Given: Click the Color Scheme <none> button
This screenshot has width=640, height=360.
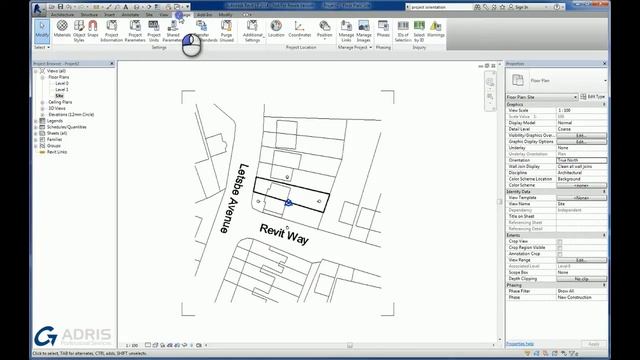Looking at the screenshot, I should (x=581, y=185).
